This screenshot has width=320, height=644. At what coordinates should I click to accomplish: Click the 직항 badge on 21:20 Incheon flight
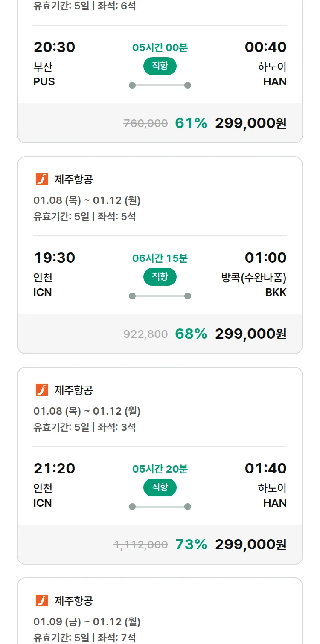tap(160, 487)
